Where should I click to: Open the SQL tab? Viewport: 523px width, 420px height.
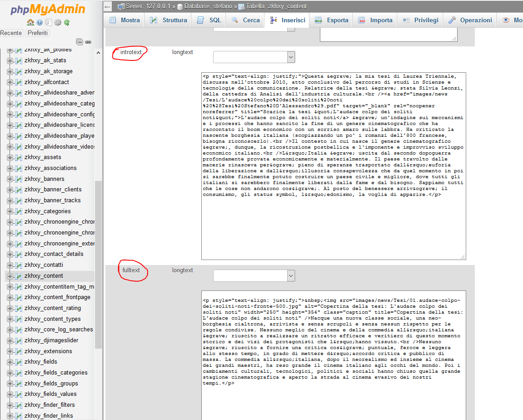(209, 20)
